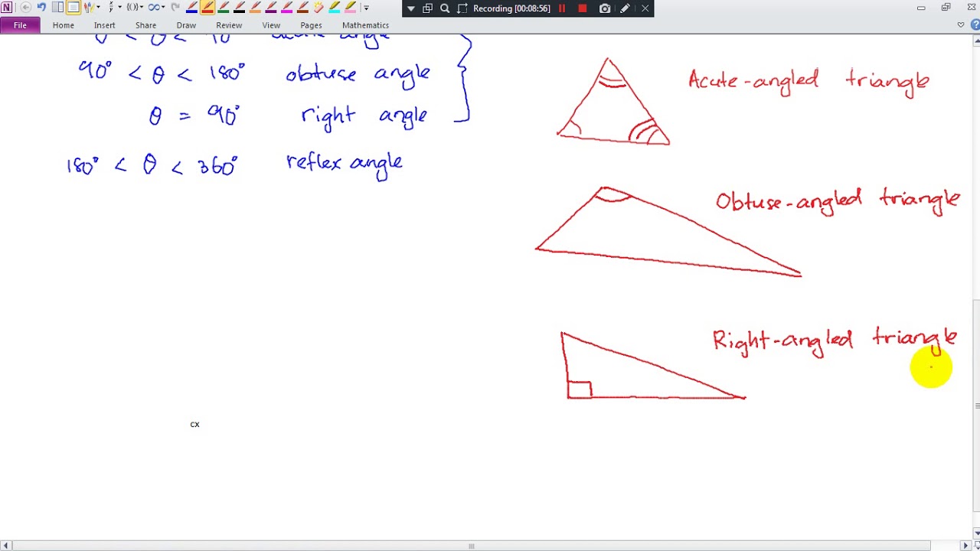Click the 'reflex angle' handwritten note
The image size is (980, 551).
pos(345,165)
